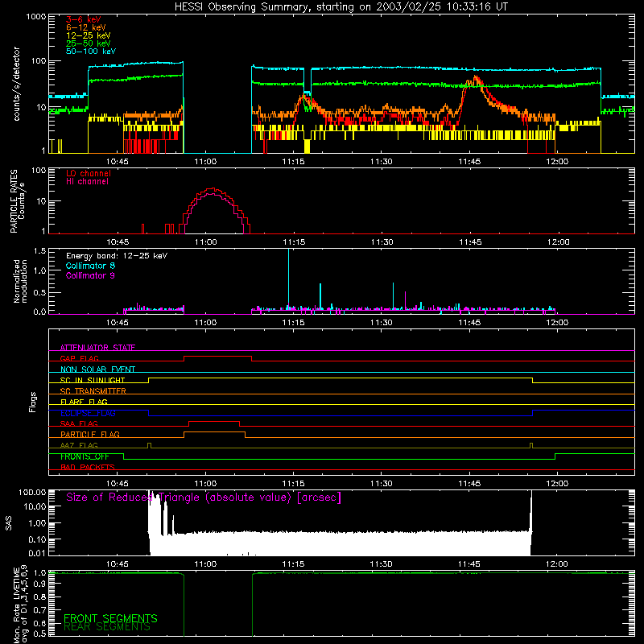Click the HESSI Observing Summary title text
644x644 pixels.
point(341,7)
